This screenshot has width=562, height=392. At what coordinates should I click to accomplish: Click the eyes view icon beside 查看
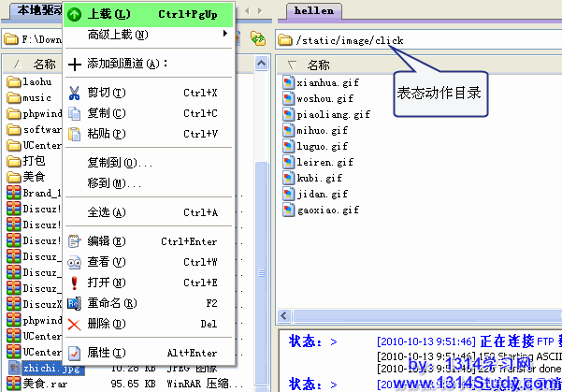coord(75,262)
